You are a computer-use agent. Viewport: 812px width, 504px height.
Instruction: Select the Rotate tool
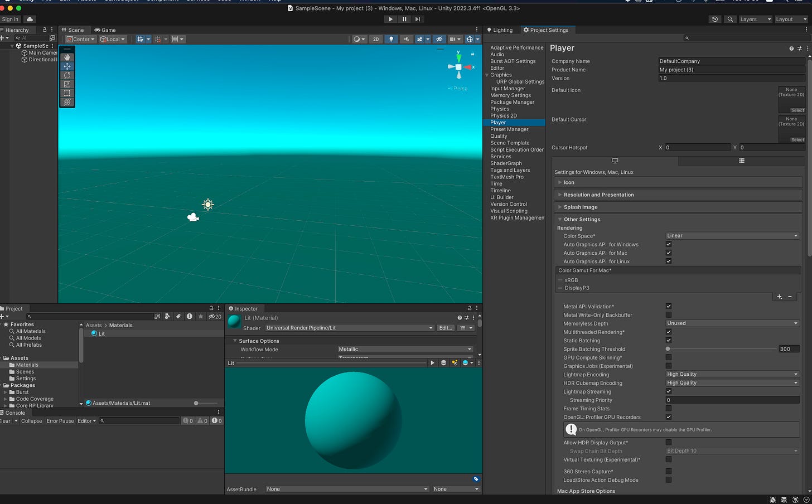tap(67, 75)
